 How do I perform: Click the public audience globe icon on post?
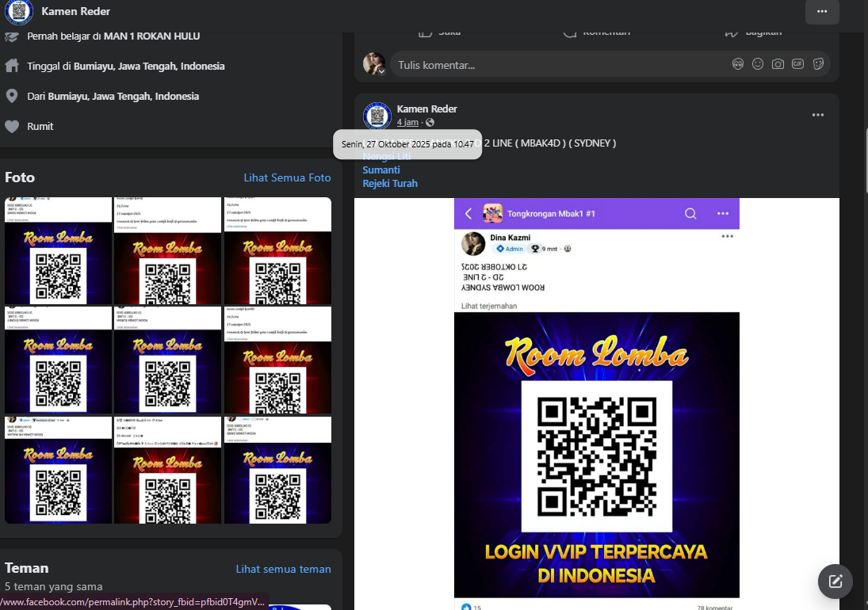(430, 122)
